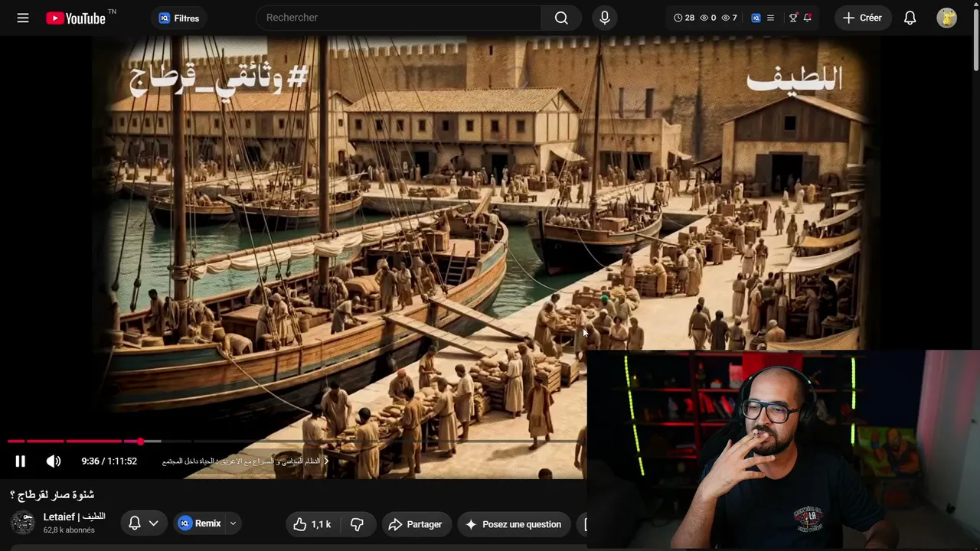Open the Letaief channel avatar
Viewport: 980px width, 551px height.
[x=23, y=523]
